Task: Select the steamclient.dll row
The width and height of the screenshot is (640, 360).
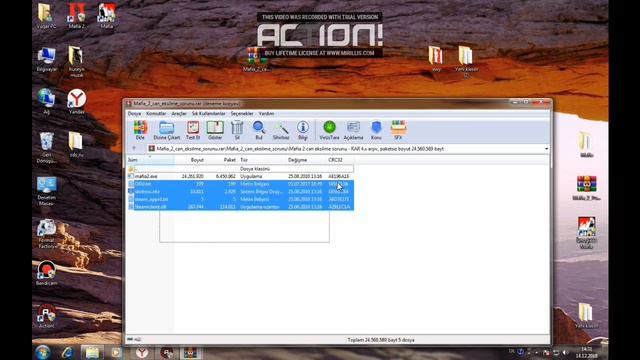Action: (240, 207)
